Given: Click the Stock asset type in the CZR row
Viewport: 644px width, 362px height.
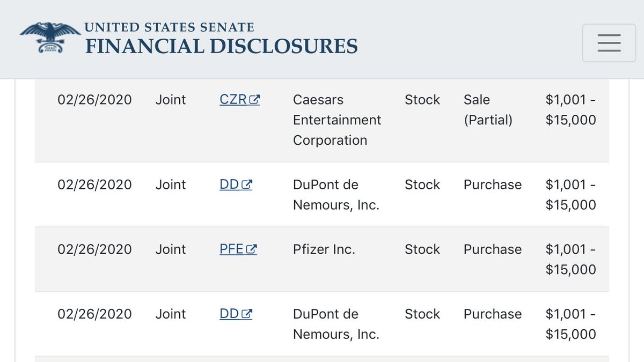Looking at the screenshot, I should 422,100.
